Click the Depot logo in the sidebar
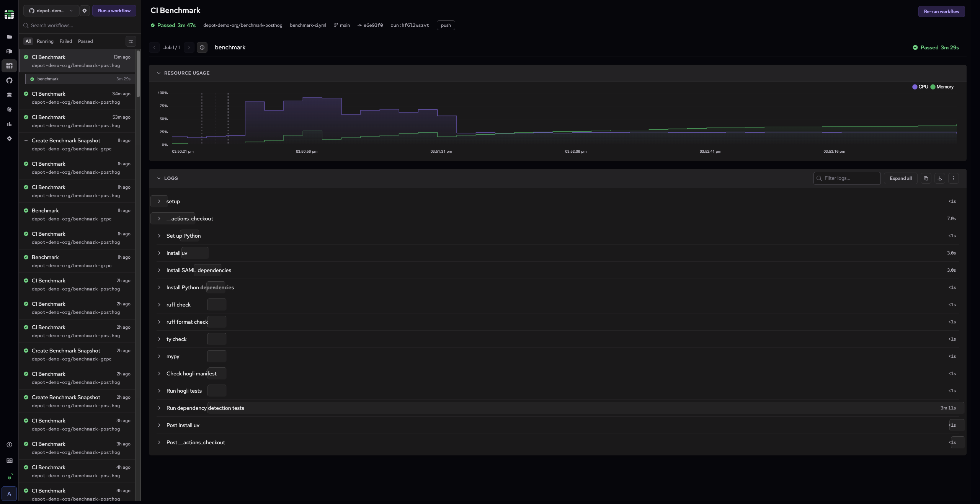This screenshot has height=504, width=980. click(9, 14)
